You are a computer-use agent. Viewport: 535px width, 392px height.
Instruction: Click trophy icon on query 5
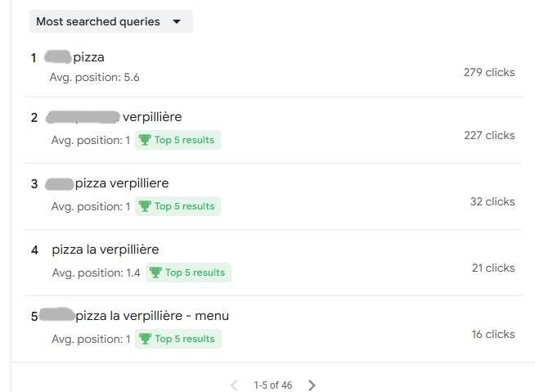pyautogui.click(x=145, y=339)
